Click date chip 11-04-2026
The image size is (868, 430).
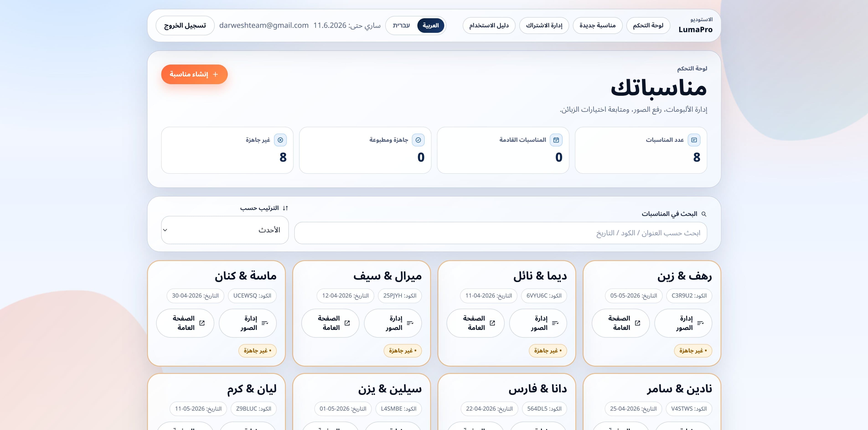[488, 295]
